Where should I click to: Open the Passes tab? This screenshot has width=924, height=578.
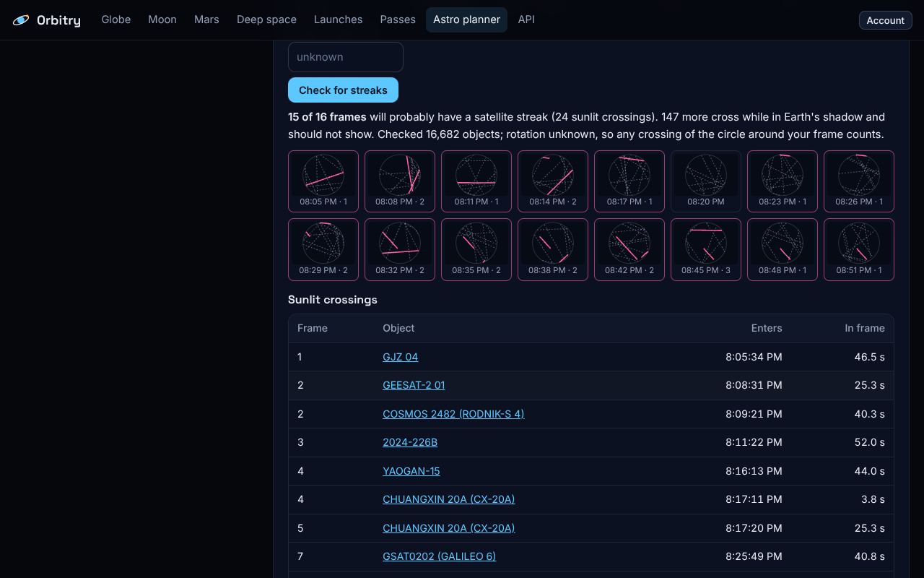tap(398, 20)
